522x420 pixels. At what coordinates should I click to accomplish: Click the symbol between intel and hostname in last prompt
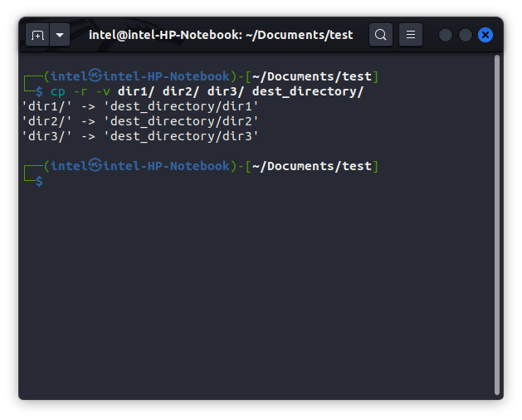[x=95, y=166]
